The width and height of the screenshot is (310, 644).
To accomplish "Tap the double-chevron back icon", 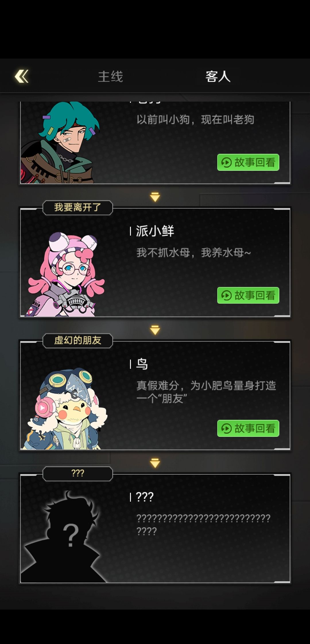I will coord(22,76).
